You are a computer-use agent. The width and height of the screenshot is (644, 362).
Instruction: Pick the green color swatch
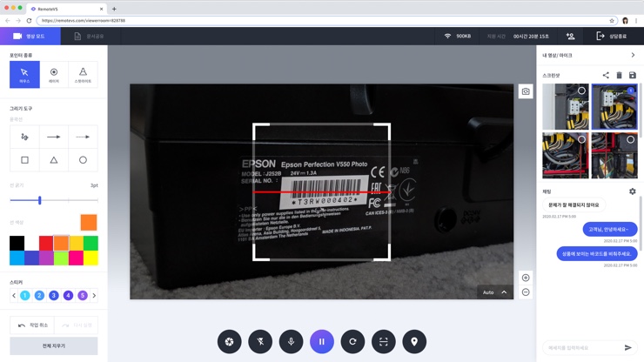tap(91, 244)
